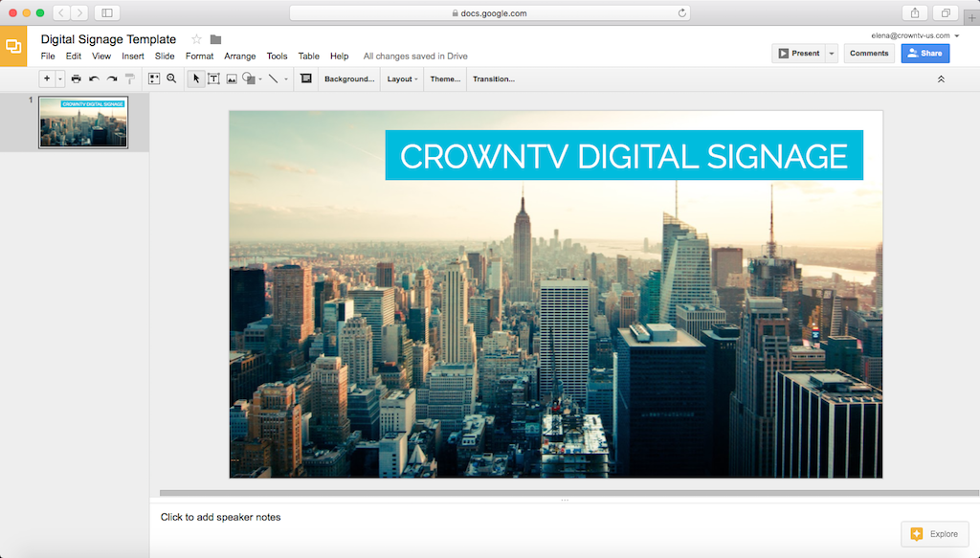Click the insert image icon
Viewport: 980px width, 558px height.
(x=232, y=78)
